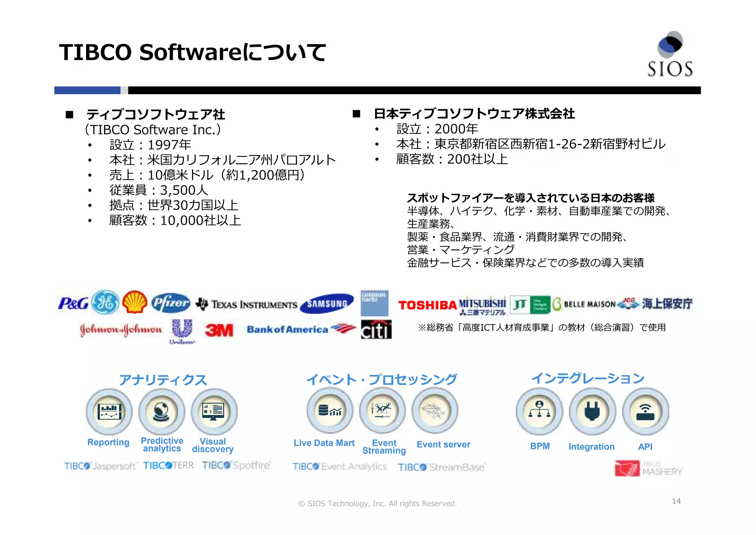Click the slide title TIBCO Softwareについて
The image size is (756, 535).
(x=193, y=52)
